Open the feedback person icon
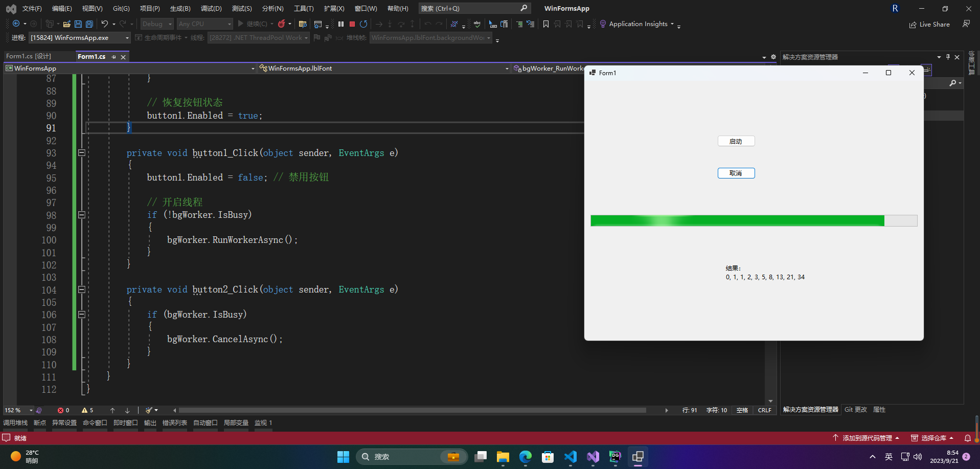This screenshot has height=469, width=980. [966, 24]
